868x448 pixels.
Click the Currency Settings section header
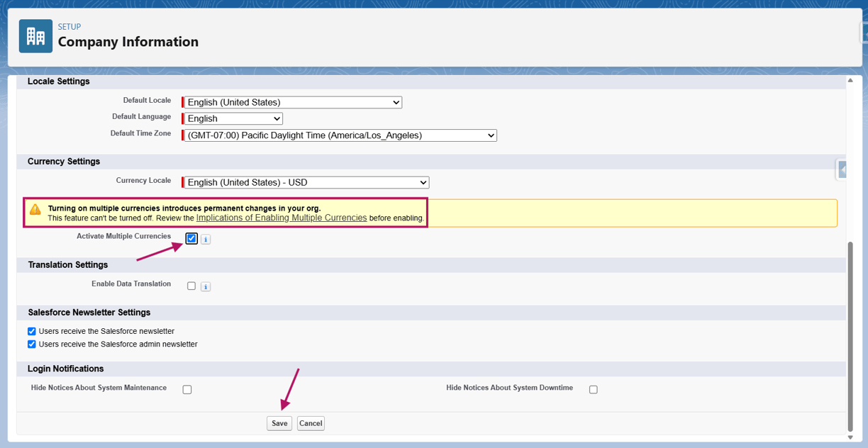point(64,162)
